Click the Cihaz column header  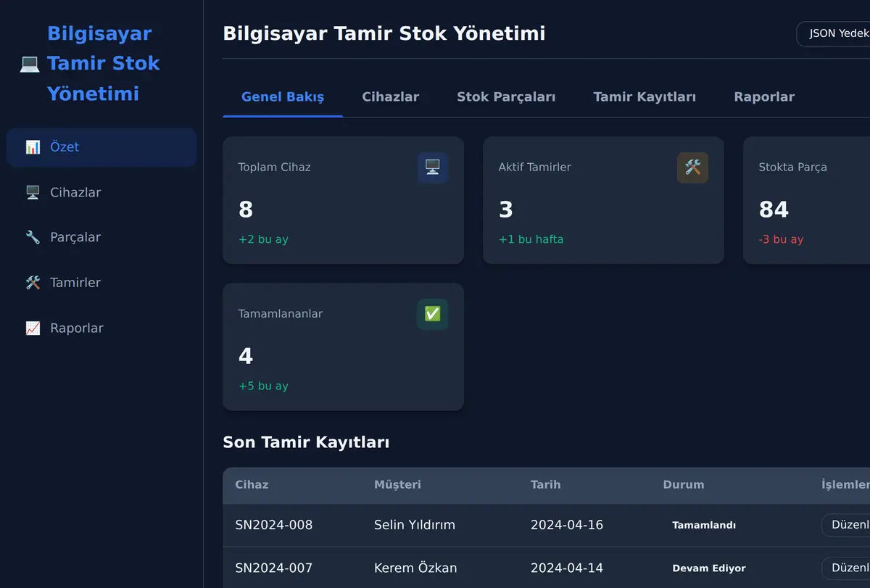coord(252,484)
